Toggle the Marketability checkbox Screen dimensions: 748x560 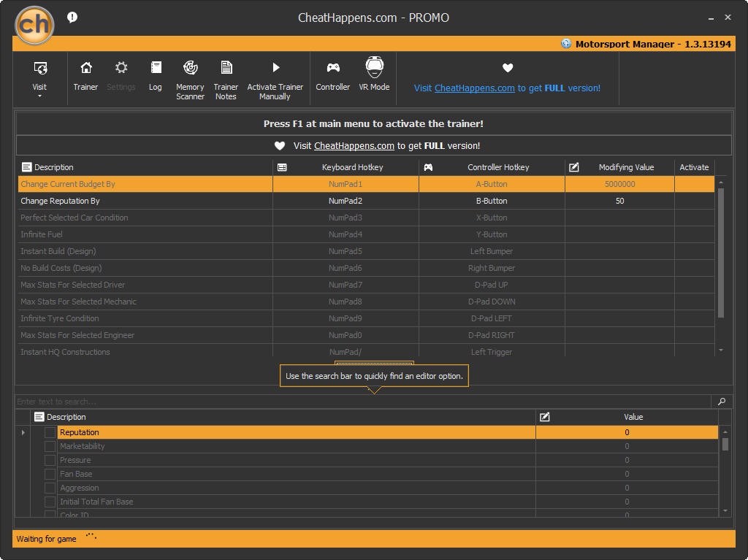tap(50, 446)
